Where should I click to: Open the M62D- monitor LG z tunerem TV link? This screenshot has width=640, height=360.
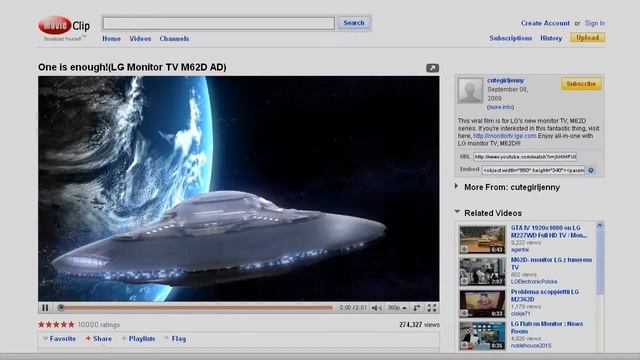tap(551, 263)
